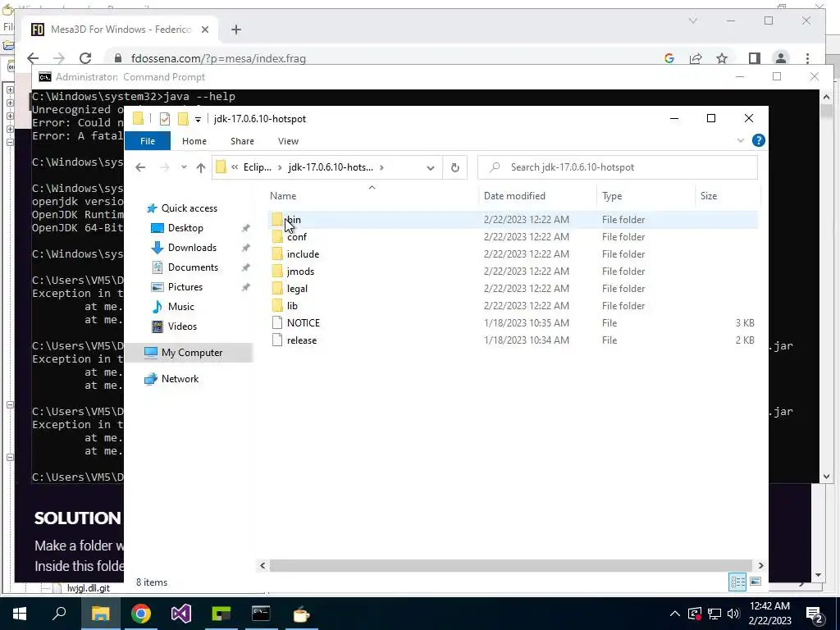Expand breadcrumb chevron after jdk-17.0.6.10-hots
The height and width of the screenshot is (630, 840).
click(x=381, y=167)
